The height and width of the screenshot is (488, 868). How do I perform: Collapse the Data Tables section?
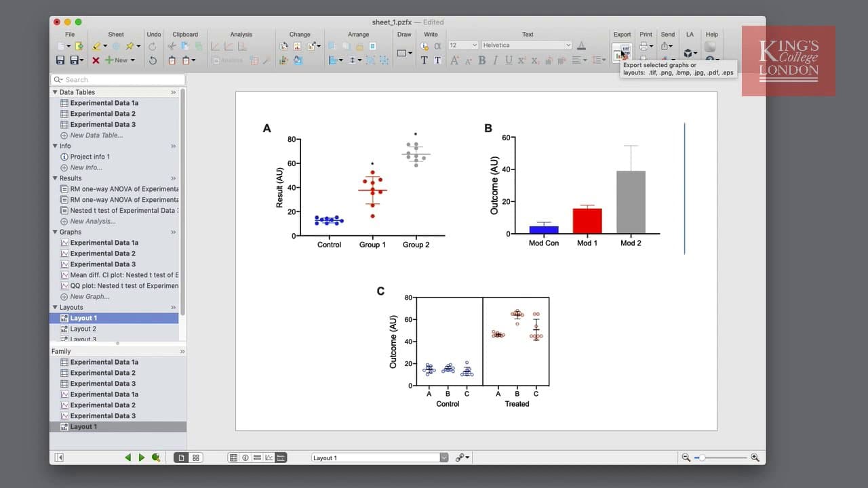pos(56,92)
